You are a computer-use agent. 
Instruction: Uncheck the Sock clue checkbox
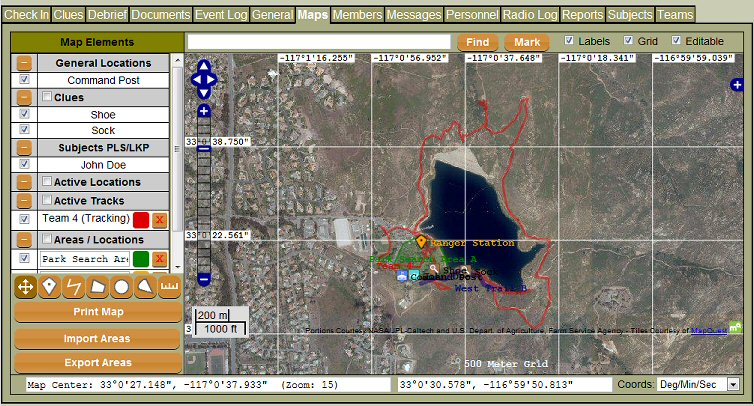pos(25,130)
